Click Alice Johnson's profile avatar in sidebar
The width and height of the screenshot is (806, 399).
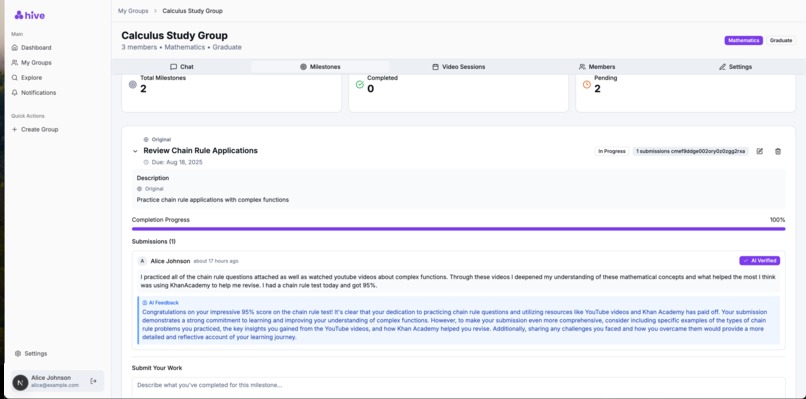point(21,382)
